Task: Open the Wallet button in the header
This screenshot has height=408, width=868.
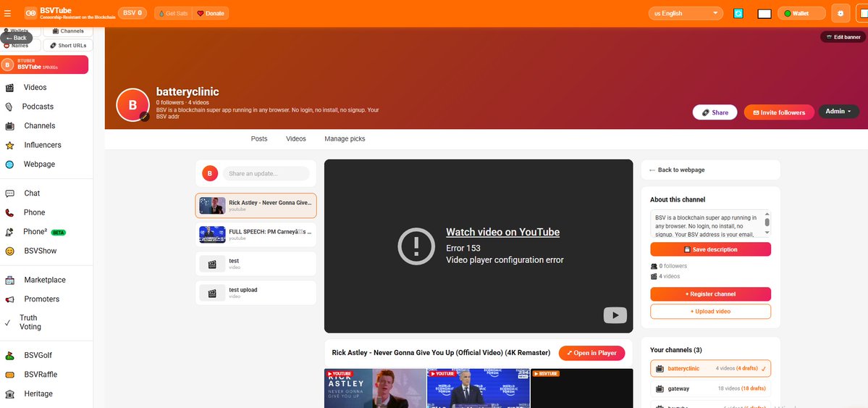Action: 801,13
